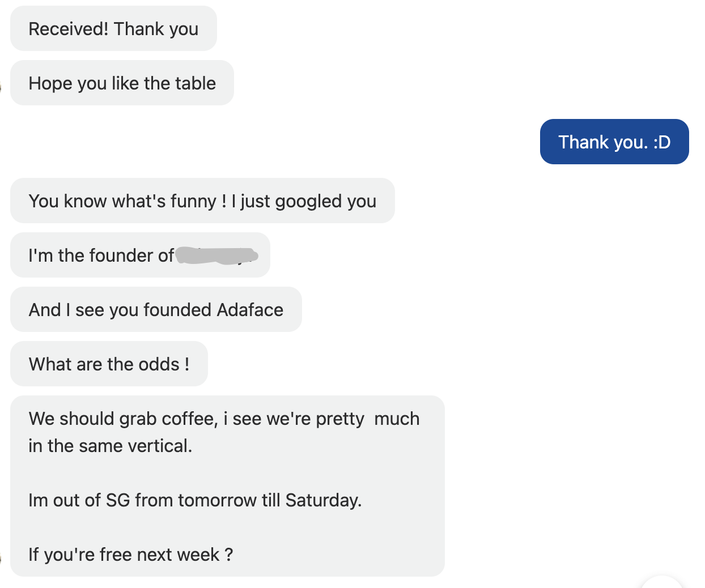Click the "We should grab coffee" line
The width and height of the screenshot is (705, 588).
(224, 419)
